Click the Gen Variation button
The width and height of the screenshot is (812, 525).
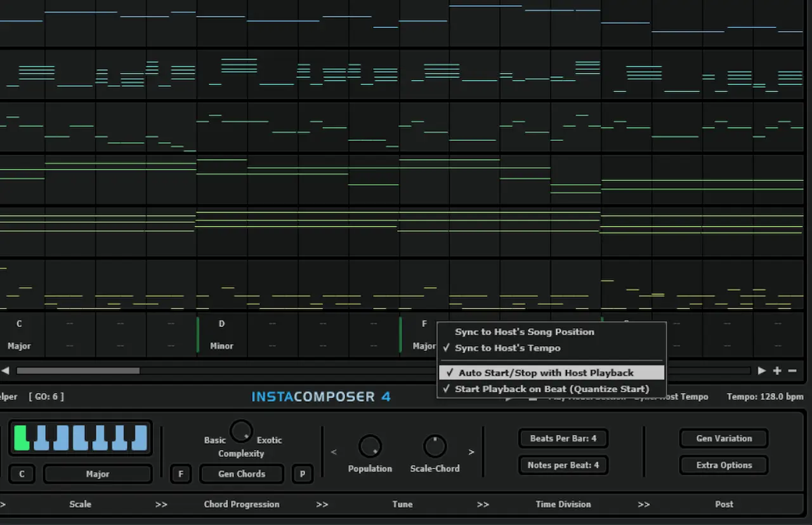point(724,438)
